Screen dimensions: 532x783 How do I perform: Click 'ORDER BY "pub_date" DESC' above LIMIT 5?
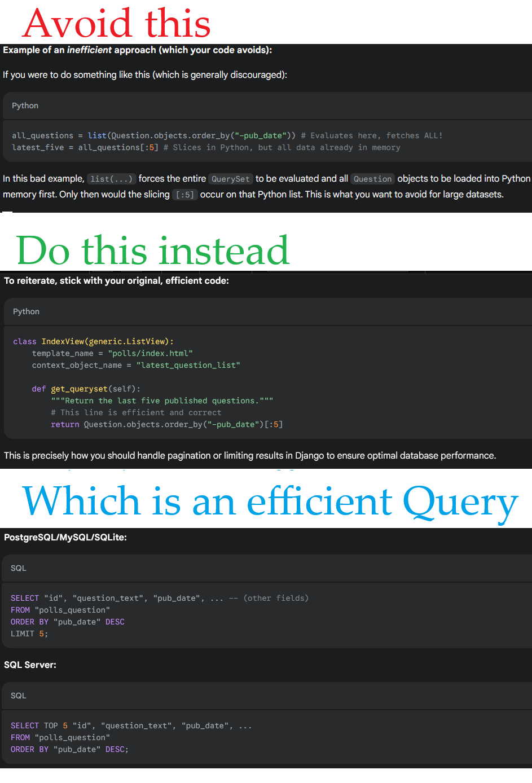point(68,622)
